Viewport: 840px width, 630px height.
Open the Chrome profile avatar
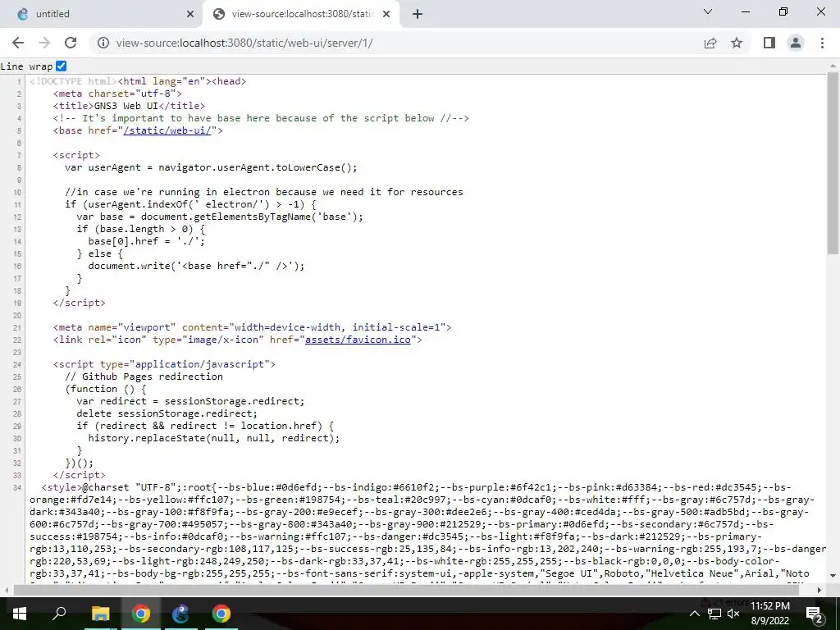point(796,43)
